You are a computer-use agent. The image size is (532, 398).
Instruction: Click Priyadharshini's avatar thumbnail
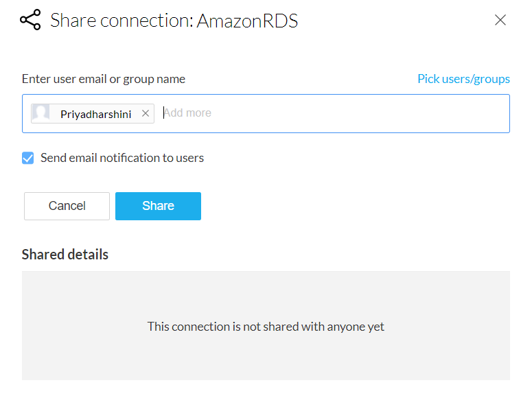tap(41, 114)
